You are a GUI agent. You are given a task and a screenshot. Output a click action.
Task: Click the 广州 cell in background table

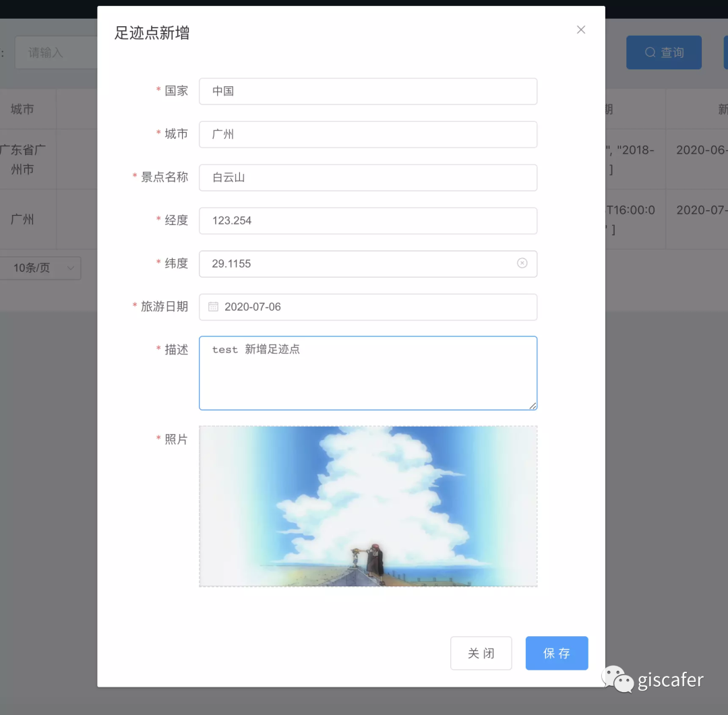[22, 219]
